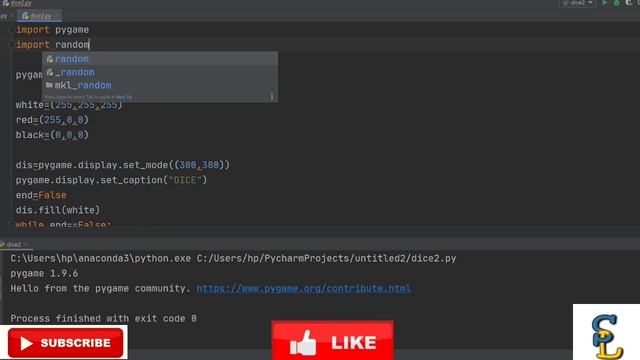Click the set_caption("DICE") code line
The image size is (640, 360).
[111, 180]
